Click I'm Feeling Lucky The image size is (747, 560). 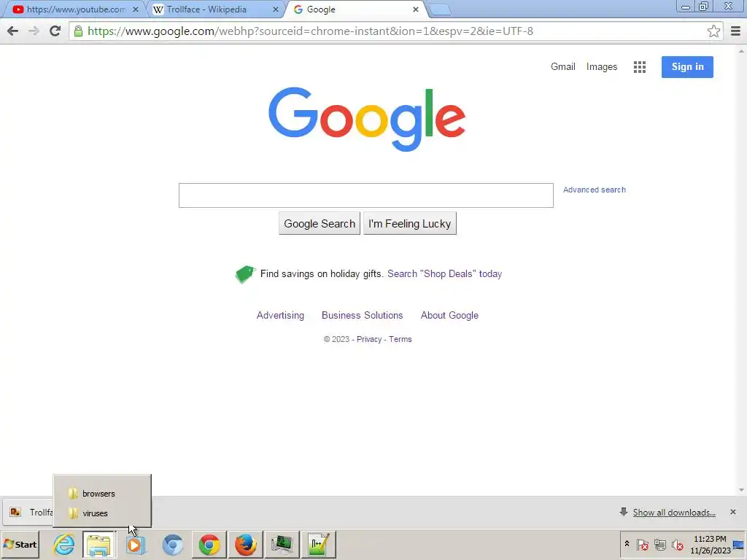coord(410,223)
